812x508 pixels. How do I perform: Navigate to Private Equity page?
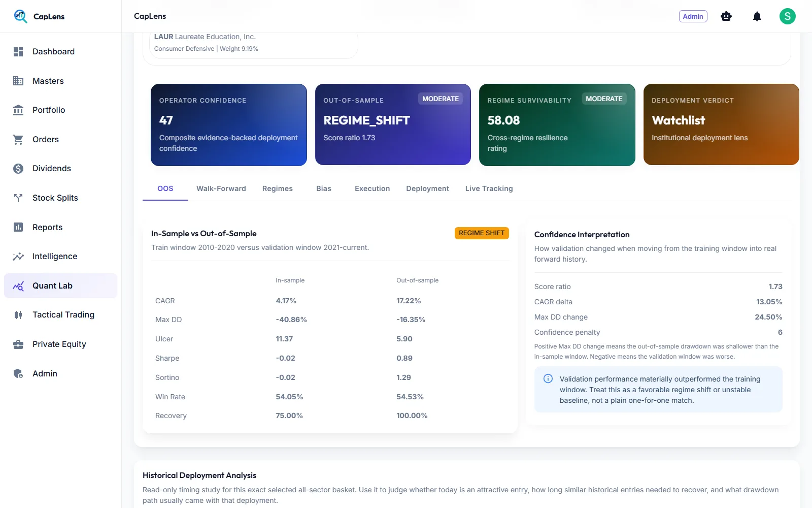click(60, 344)
